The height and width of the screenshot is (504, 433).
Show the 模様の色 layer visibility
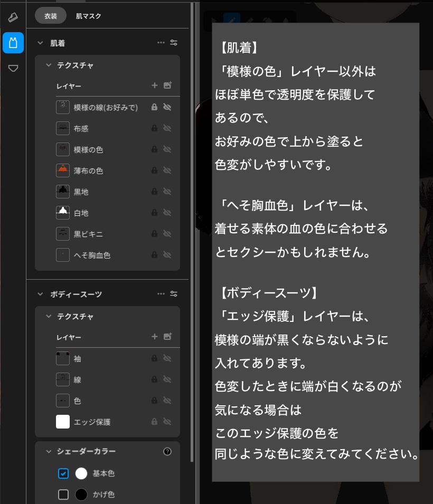(x=167, y=149)
